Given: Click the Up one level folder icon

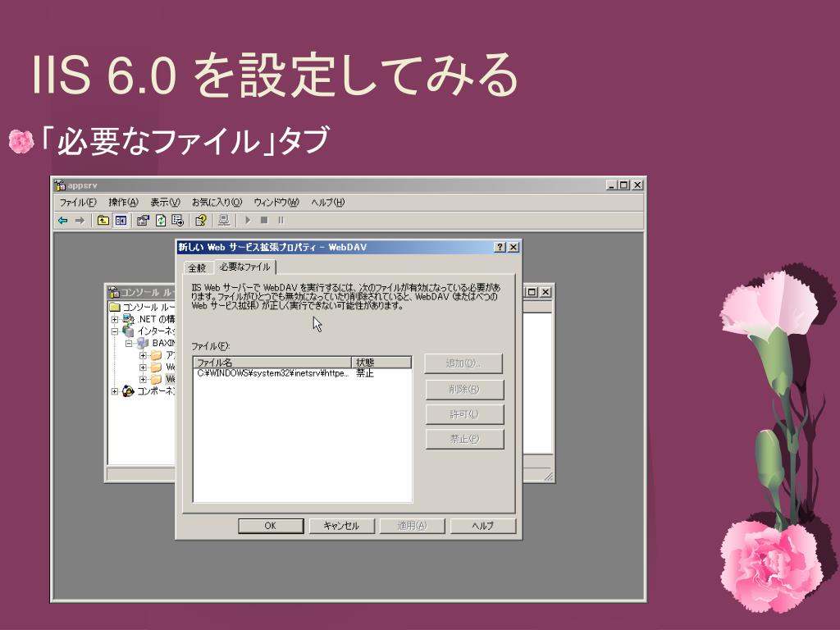Looking at the screenshot, I should (x=103, y=220).
